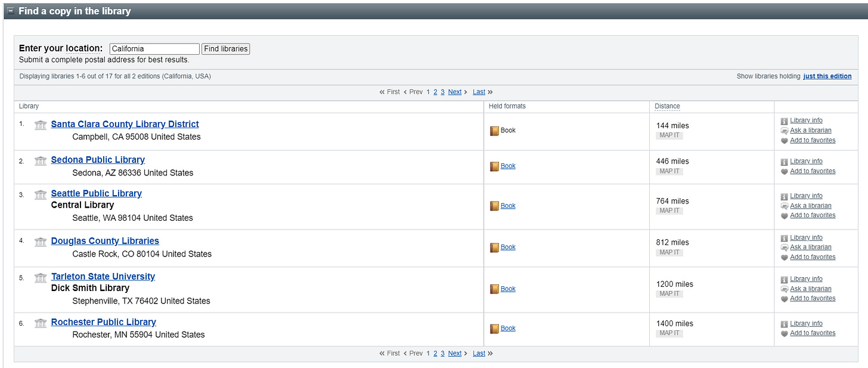The height and width of the screenshot is (368, 868).
Task: Click the heart favorites icon in Rochester row
Action: click(784, 333)
